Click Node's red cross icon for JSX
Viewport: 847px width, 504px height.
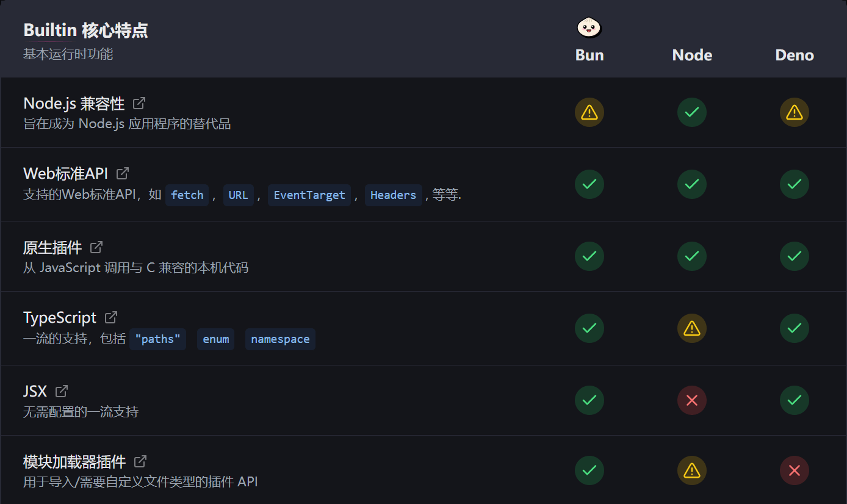[691, 400]
